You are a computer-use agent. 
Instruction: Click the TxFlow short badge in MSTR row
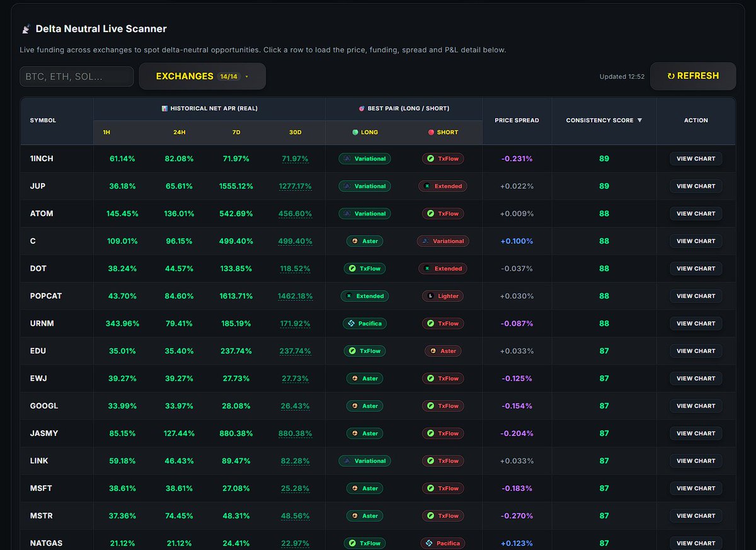443,516
